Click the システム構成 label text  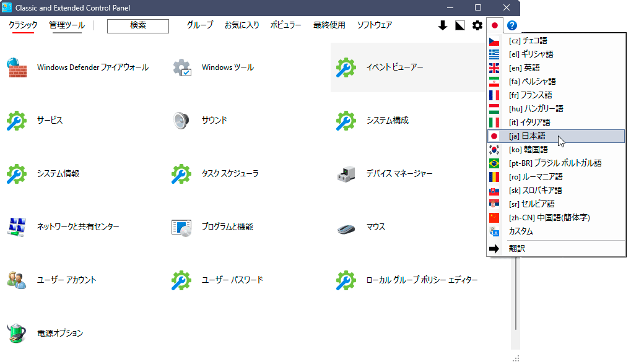tap(387, 120)
